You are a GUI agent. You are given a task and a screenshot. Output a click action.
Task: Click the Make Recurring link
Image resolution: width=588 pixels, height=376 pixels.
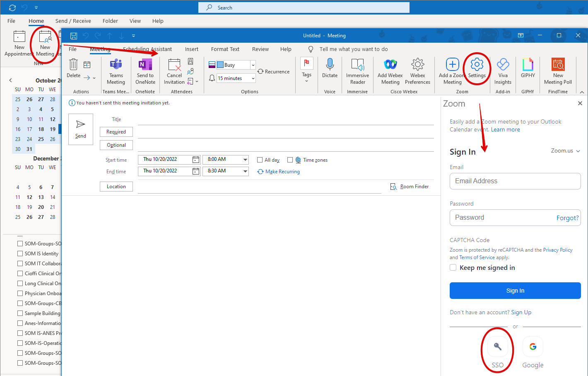coord(282,172)
